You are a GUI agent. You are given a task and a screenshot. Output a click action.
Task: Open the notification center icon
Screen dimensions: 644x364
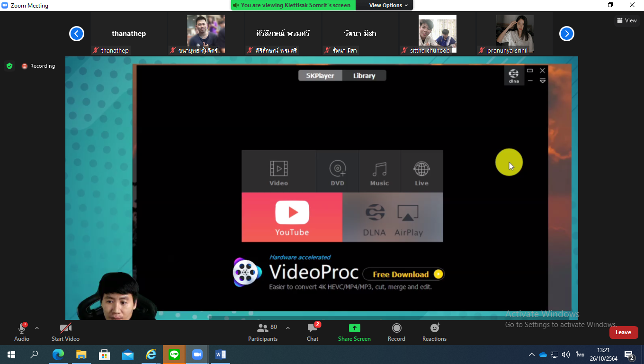(629, 355)
